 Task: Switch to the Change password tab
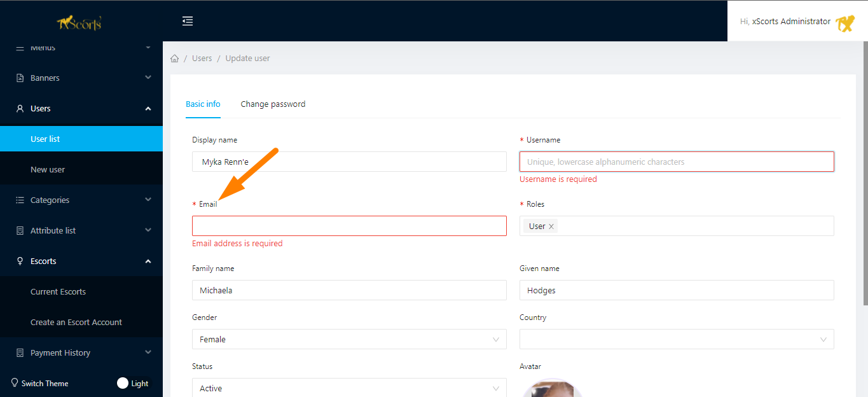click(x=273, y=104)
